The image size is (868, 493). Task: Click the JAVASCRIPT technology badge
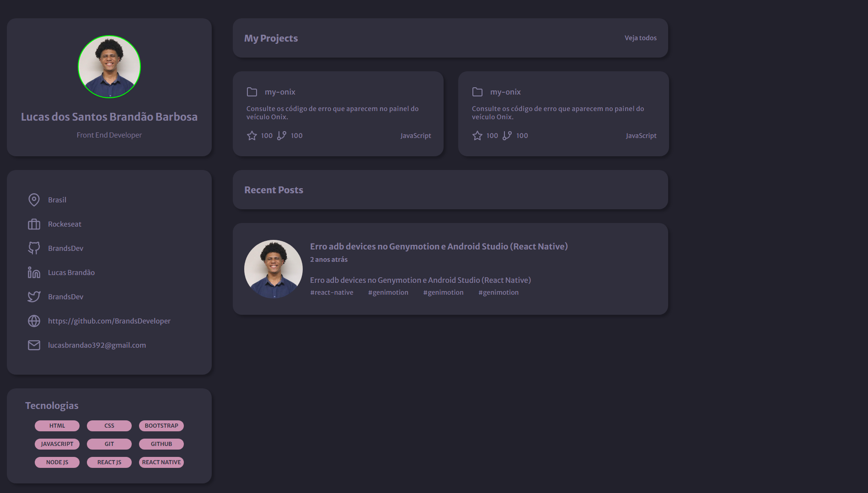click(57, 444)
